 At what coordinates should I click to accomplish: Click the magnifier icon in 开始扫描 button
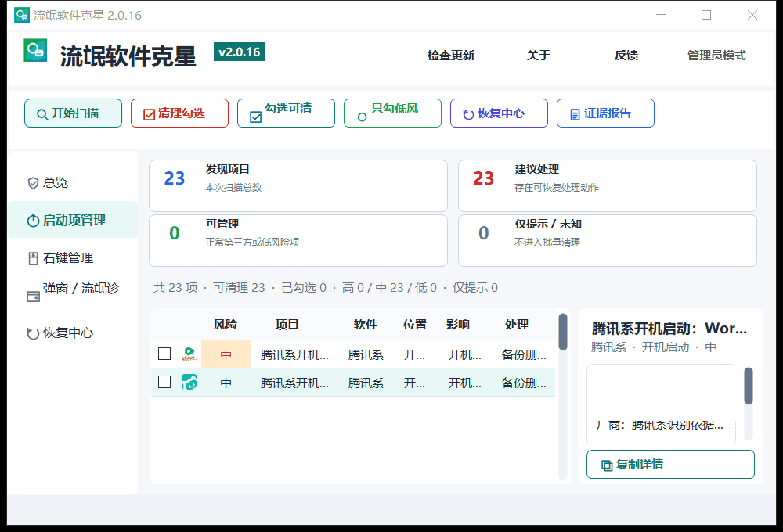coord(42,114)
